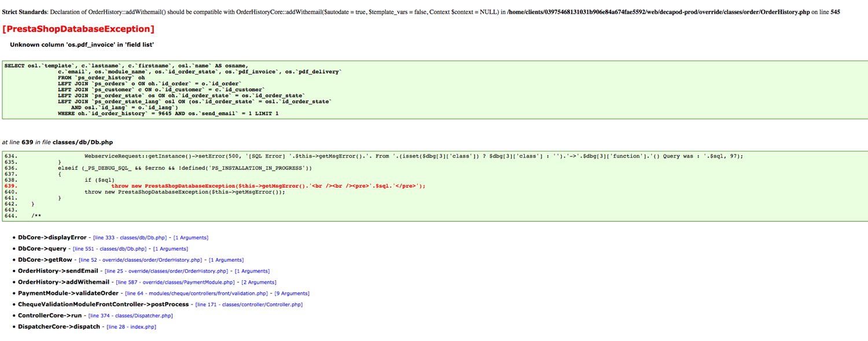Open the line 25 OrderHistory.php link

(x=166, y=271)
